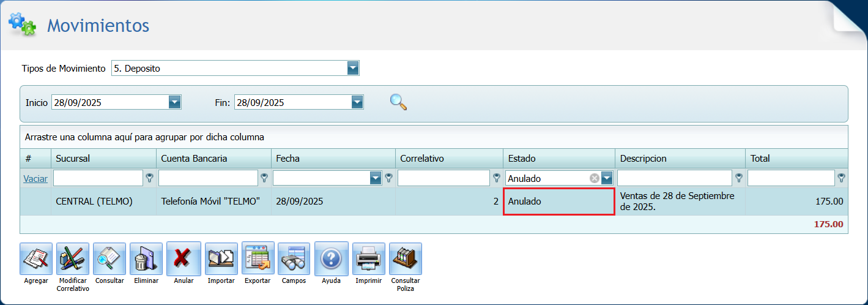The width and height of the screenshot is (868, 305).
Task: Expand the Tipos de Movimiento dropdown
Action: click(x=353, y=68)
